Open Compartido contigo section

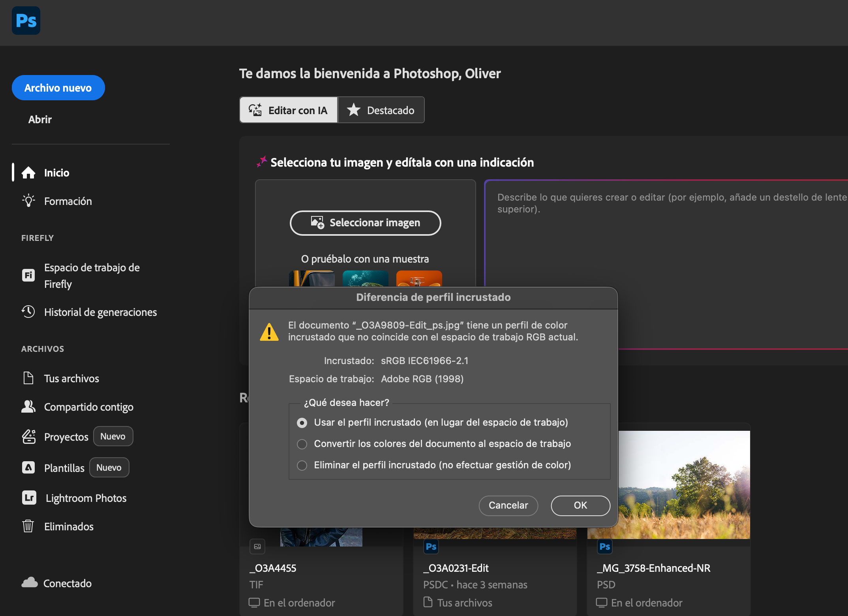[x=89, y=407]
